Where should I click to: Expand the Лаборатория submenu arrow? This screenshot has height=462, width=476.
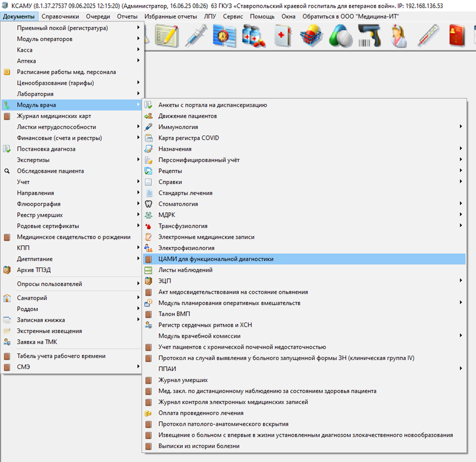(138, 94)
